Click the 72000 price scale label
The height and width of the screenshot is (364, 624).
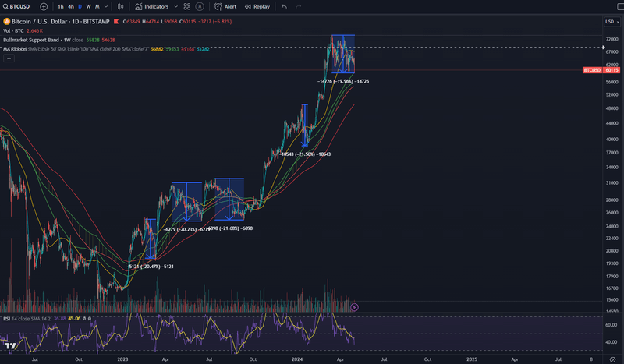[x=612, y=40]
